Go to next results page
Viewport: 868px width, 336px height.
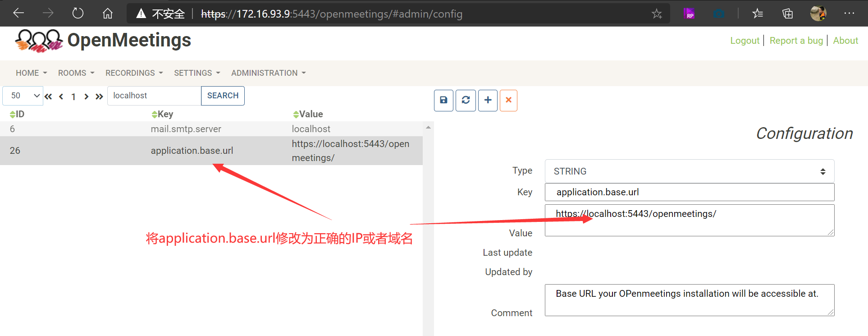pos(86,96)
